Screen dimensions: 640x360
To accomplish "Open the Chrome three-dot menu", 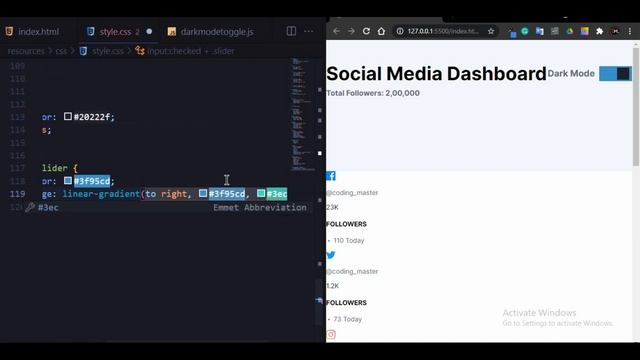I will [630, 31].
